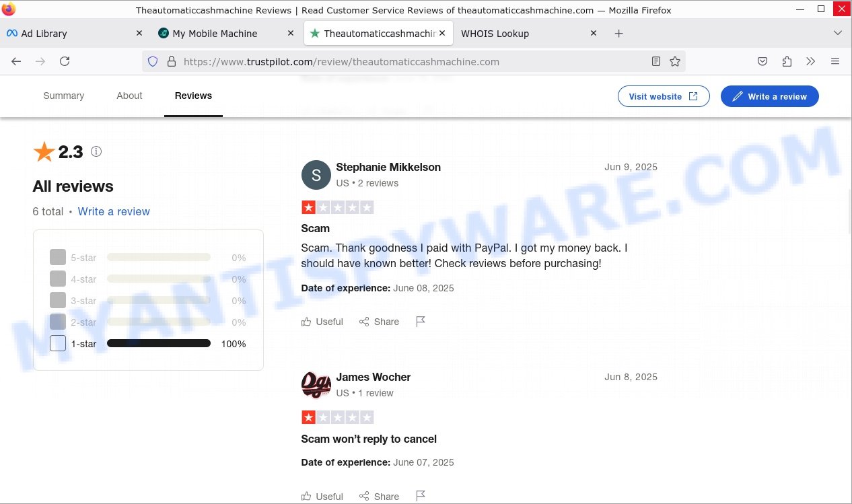The height and width of the screenshot is (504, 852).
Task: Show more tools overflow chevrons
Action: click(810, 61)
